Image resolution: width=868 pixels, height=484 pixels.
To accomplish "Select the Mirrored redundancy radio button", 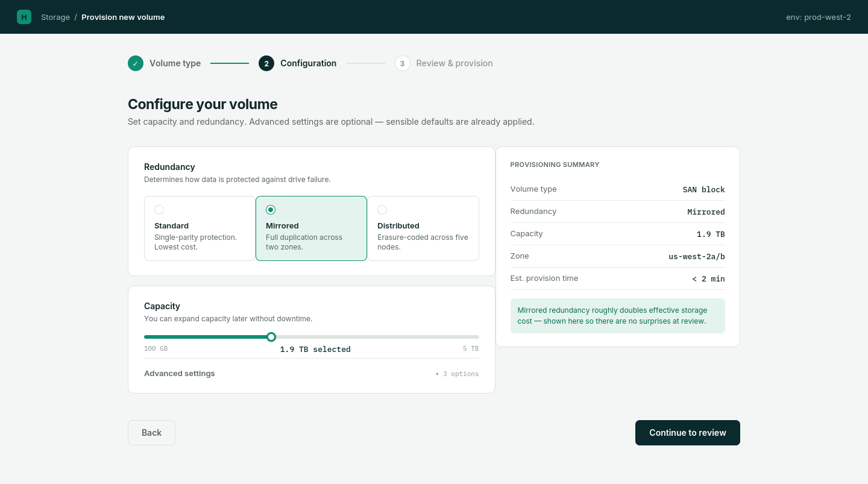I will click(271, 210).
